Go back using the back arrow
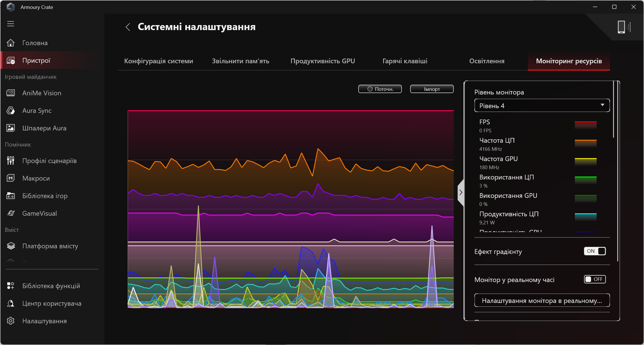This screenshot has height=345, width=644. [x=128, y=27]
